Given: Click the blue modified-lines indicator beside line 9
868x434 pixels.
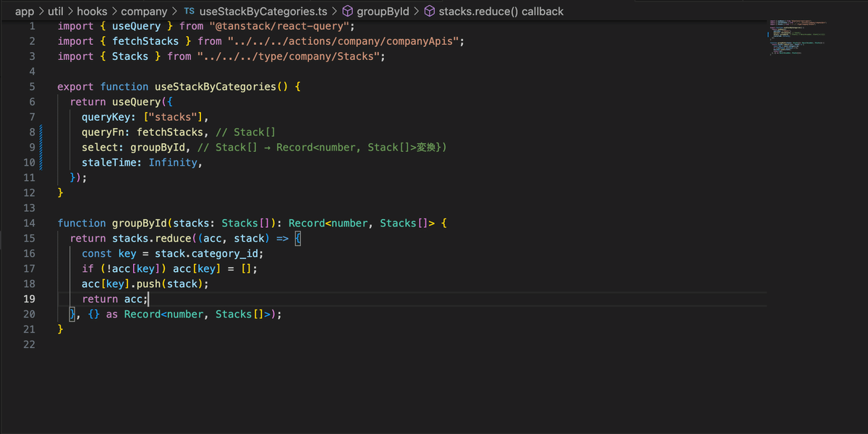Looking at the screenshot, I should point(41,147).
